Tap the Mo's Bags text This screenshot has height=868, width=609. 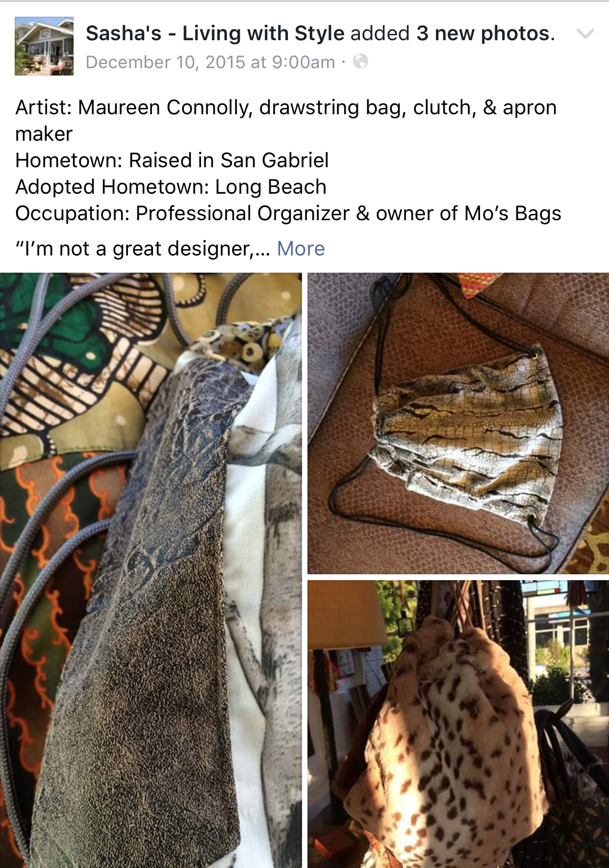point(512,214)
